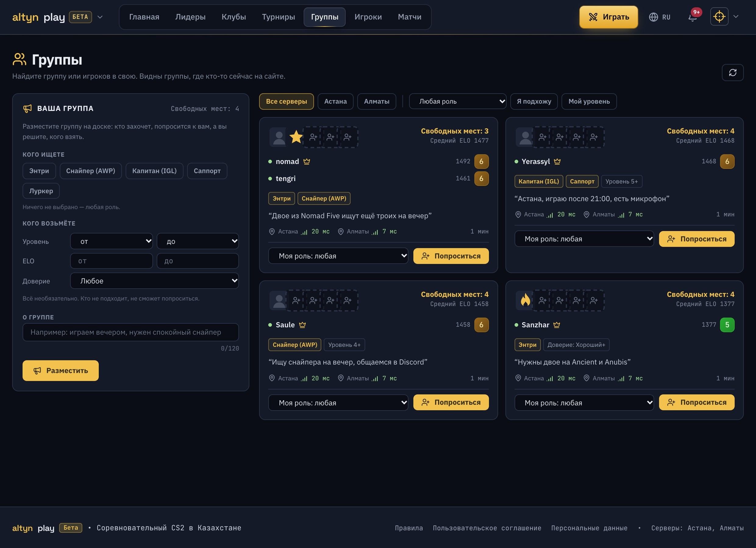Click Попроситься in Sanzhar's group card
The image size is (756, 548).
pos(696,402)
